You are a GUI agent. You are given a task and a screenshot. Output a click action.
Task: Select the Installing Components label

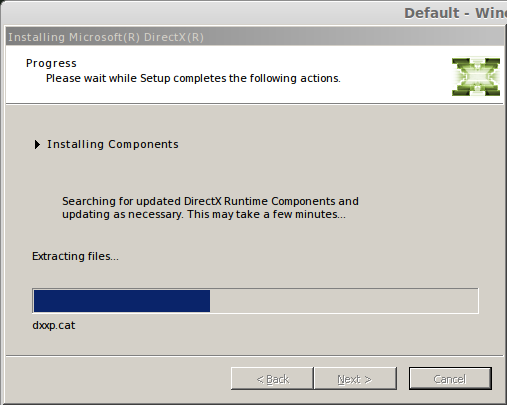tap(113, 144)
